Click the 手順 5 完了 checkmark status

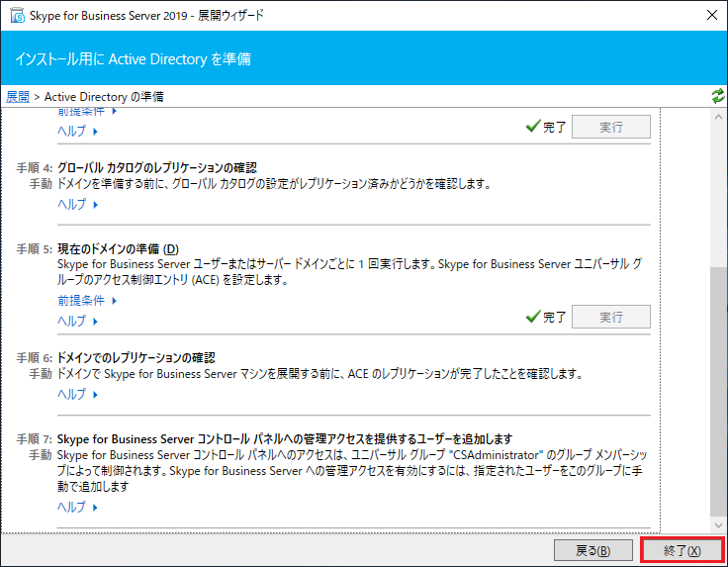click(x=546, y=317)
